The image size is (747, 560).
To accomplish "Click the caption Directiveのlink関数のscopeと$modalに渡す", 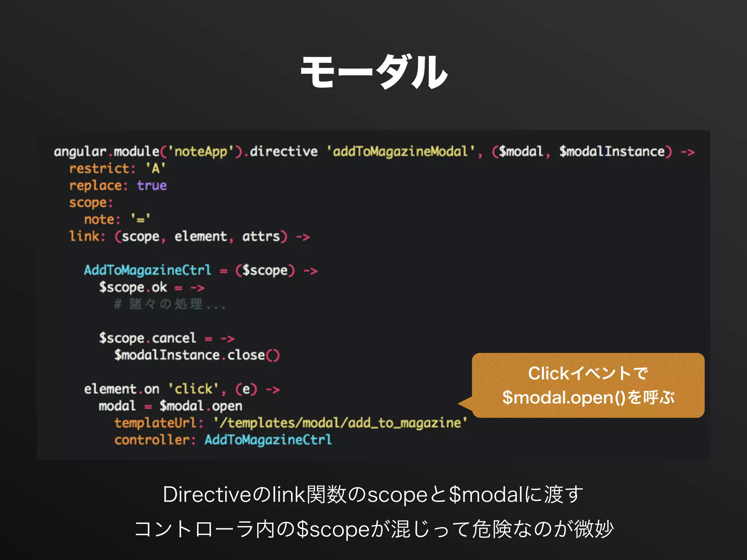I will tap(373, 495).
